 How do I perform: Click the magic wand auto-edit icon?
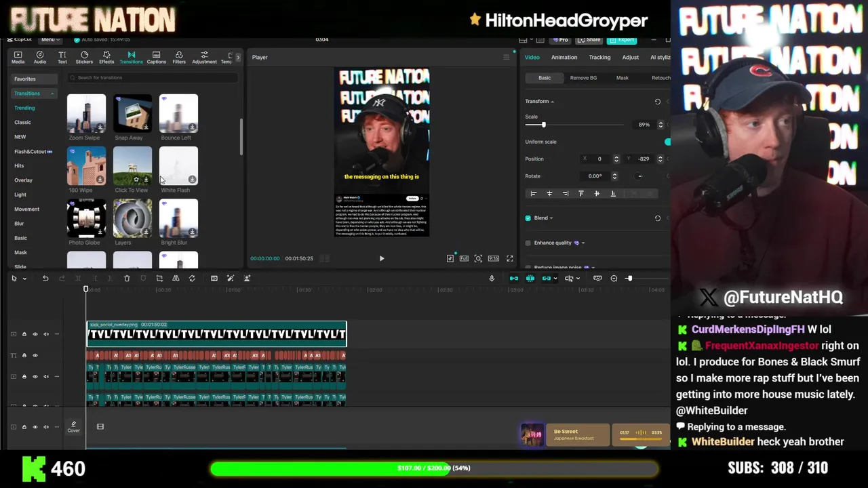(x=231, y=279)
